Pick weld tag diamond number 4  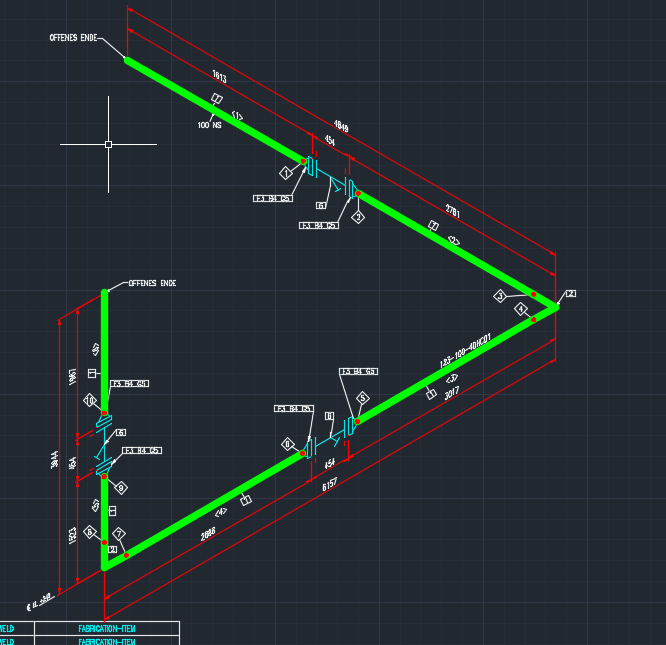pos(521,309)
